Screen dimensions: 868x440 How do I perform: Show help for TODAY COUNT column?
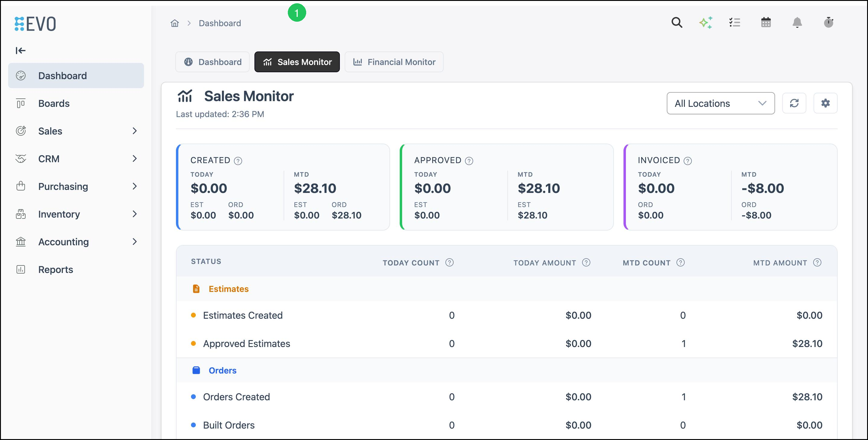450,262
